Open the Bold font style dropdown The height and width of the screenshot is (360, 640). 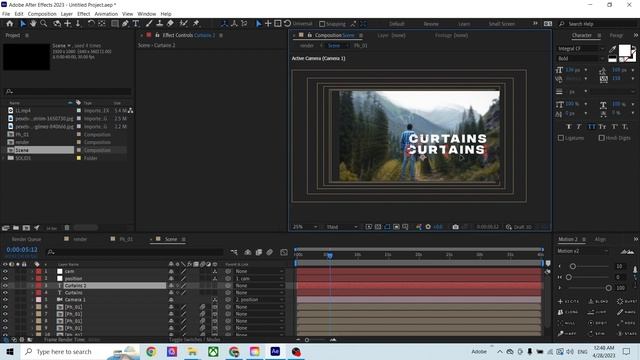[580, 59]
